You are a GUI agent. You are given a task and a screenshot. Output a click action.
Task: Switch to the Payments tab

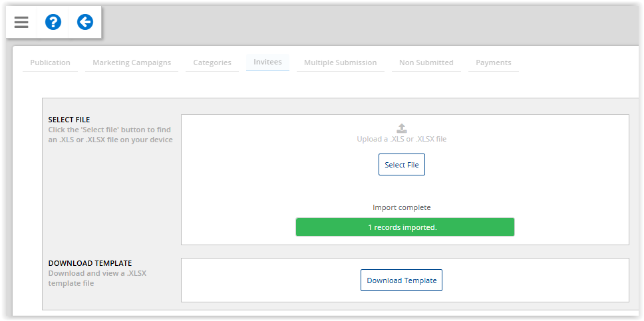tap(493, 62)
